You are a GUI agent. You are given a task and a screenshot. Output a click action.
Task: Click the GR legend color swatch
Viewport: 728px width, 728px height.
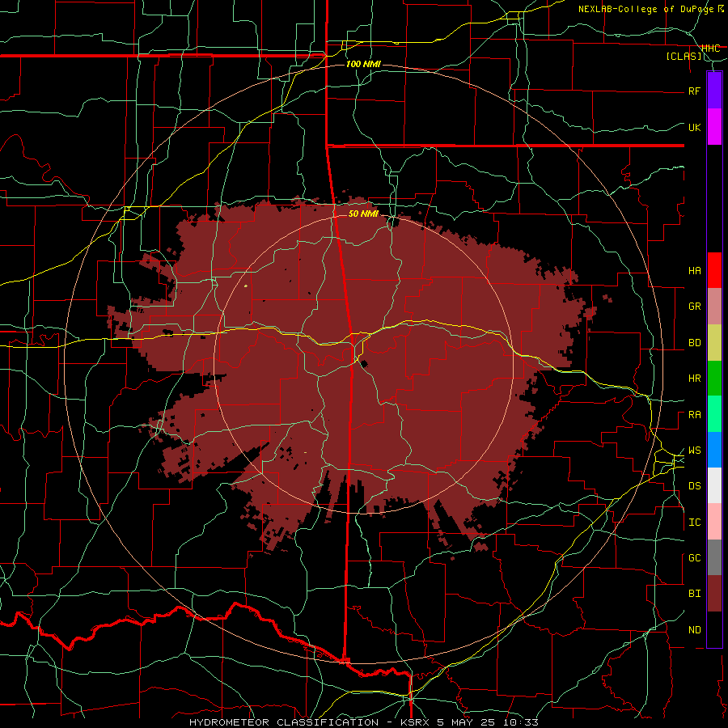coord(714,306)
